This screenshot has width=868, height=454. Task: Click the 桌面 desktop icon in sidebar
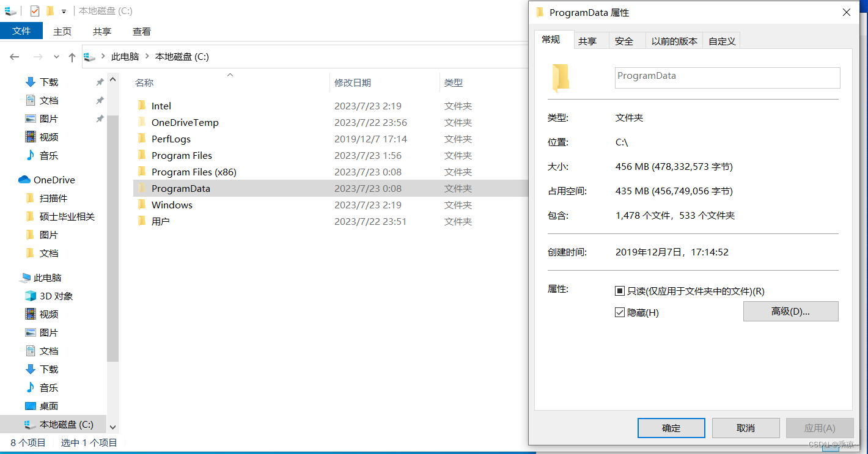click(31, 406)
